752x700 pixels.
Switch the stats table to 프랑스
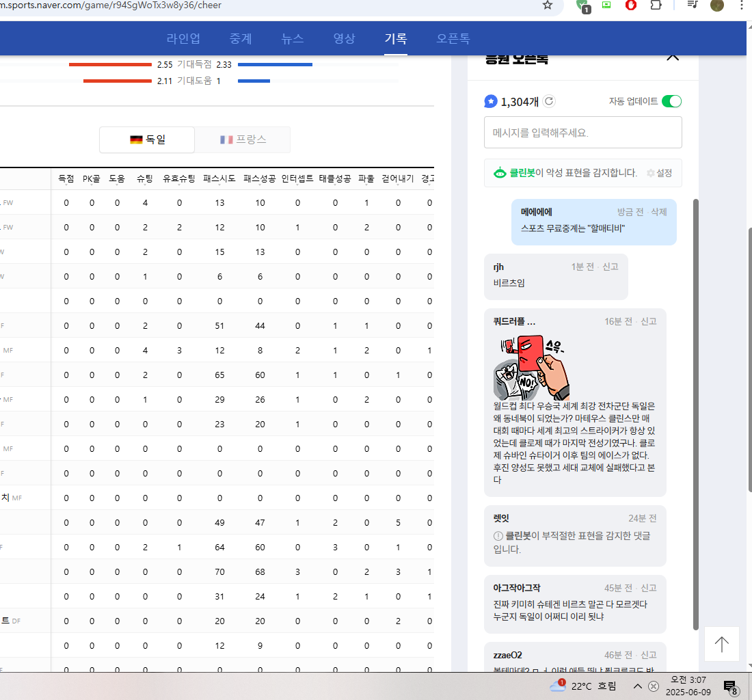243,139
